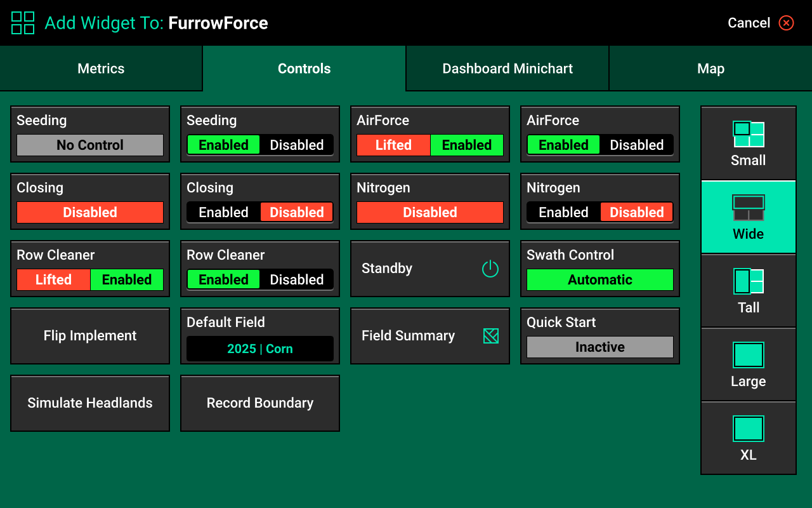Open the Default Field 2025 | Corn selector
The image size is (812, 508).
(260, 349)
